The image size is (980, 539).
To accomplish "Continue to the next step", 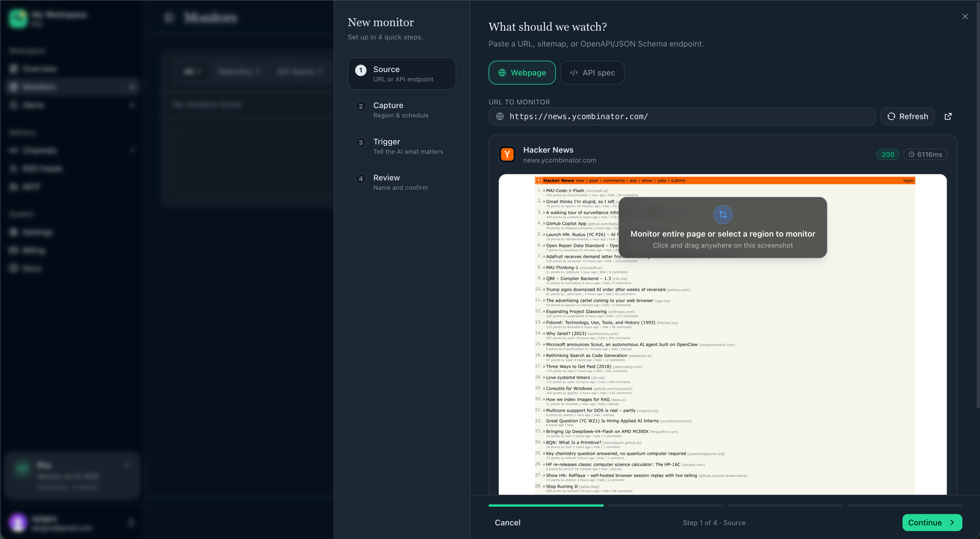I will click(932, 522).
